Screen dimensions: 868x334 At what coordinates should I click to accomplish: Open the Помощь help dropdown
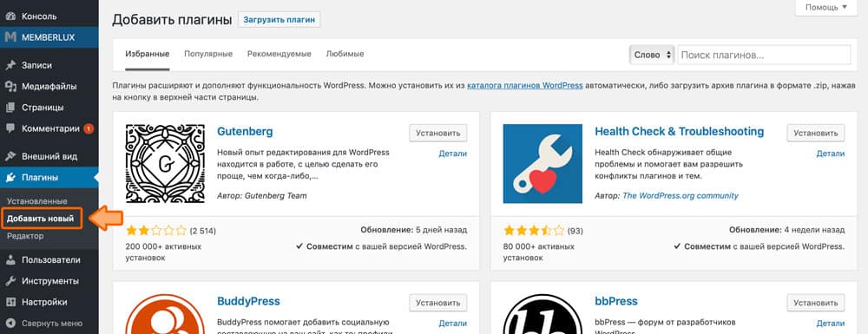click(x=826, y=7)
